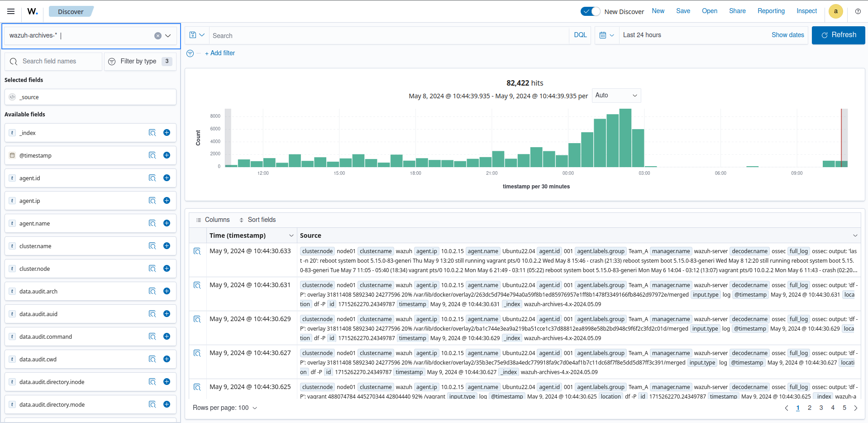Go to page 2 of the results
Screen dimensions: 868x423
pyautogui.click(x=810, y=408)
